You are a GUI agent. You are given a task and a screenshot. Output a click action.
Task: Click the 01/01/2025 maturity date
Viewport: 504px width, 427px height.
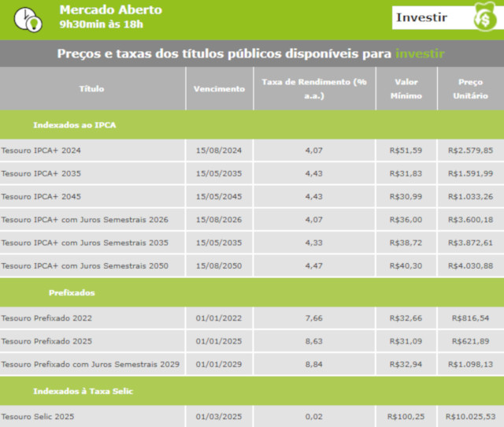[219, 341]
